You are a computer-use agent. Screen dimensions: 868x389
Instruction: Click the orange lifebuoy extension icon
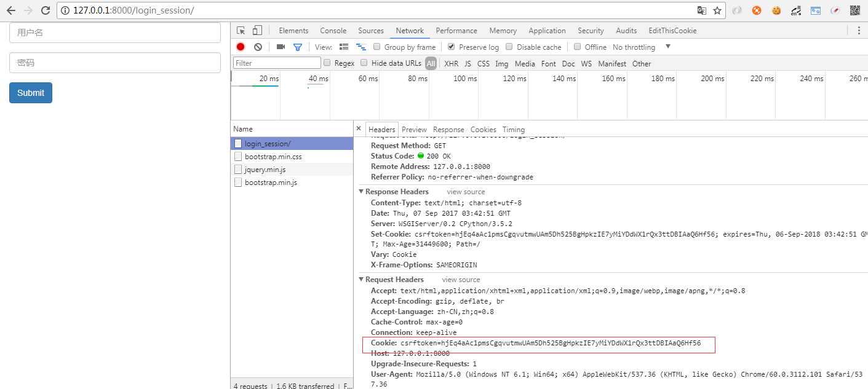coord(757,10)
